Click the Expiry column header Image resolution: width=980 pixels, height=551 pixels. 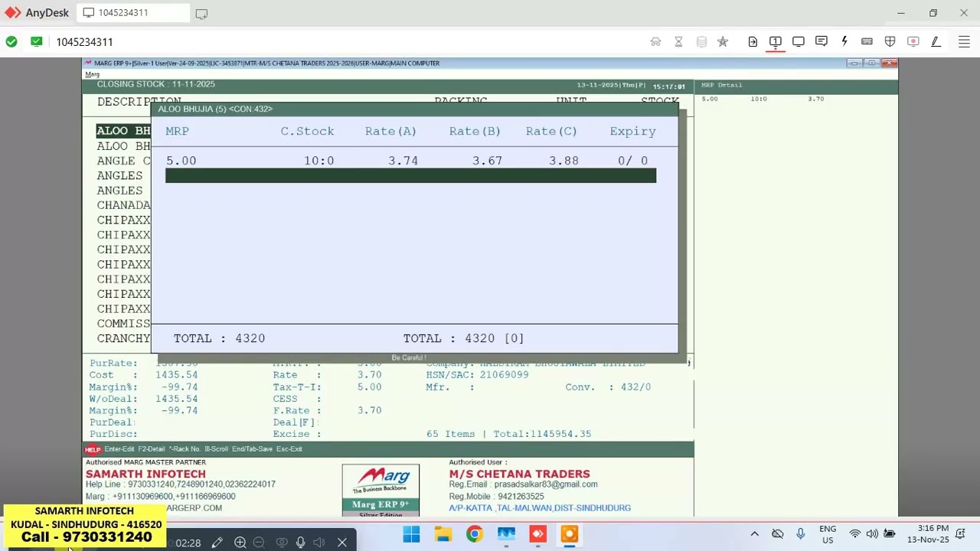[632, 131]
